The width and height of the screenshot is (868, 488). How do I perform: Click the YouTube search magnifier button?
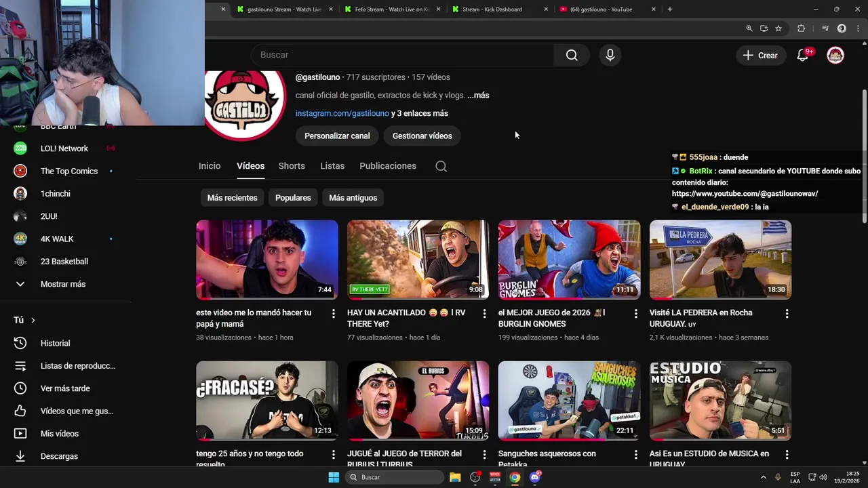point(572,55)
